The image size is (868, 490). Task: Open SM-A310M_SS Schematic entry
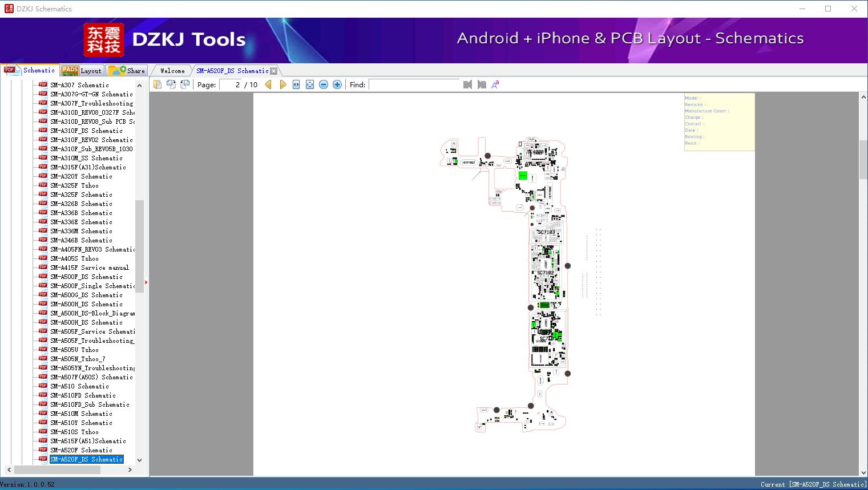86,158
